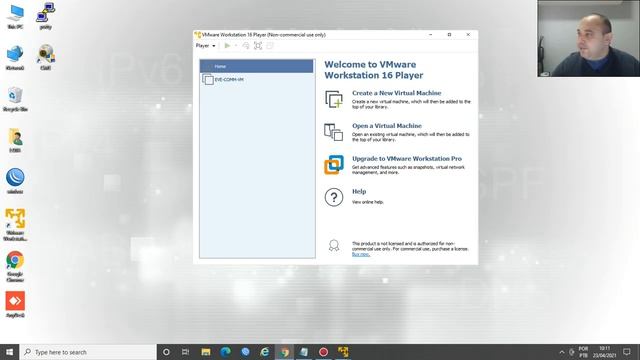Click the enter full screen toolbar icon

[258, 46]
